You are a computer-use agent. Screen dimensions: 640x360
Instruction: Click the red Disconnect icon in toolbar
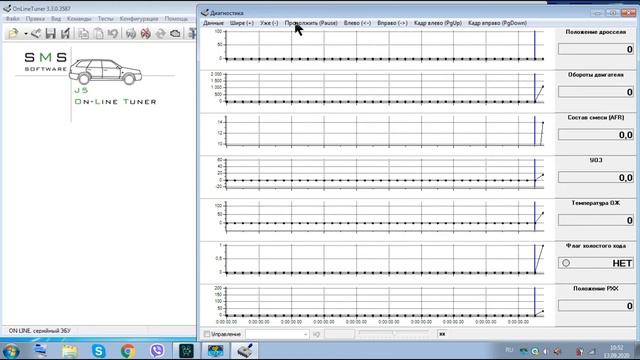[x=146, y=33]
